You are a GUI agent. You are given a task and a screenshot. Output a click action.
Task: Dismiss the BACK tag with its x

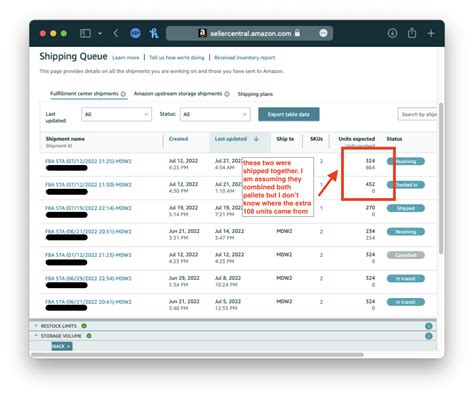tap(68, 347)
